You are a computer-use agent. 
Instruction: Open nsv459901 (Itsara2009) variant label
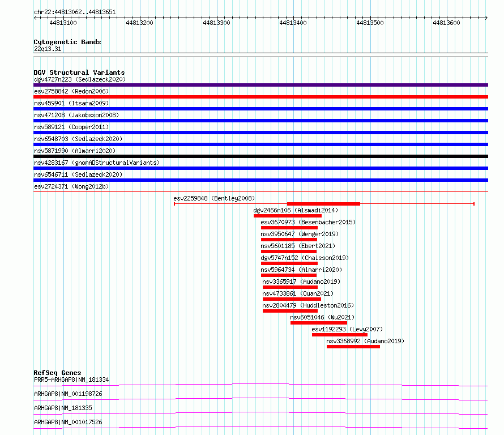(71, 103)
